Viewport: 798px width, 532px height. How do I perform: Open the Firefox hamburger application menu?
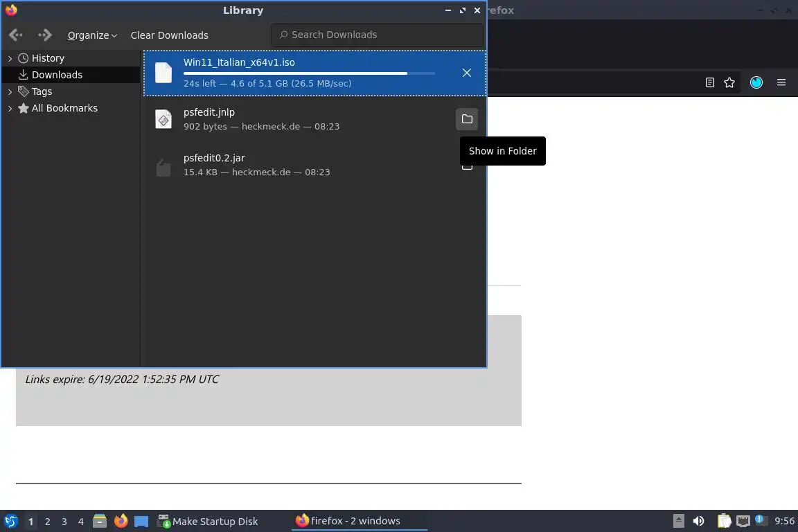[781, 82]
